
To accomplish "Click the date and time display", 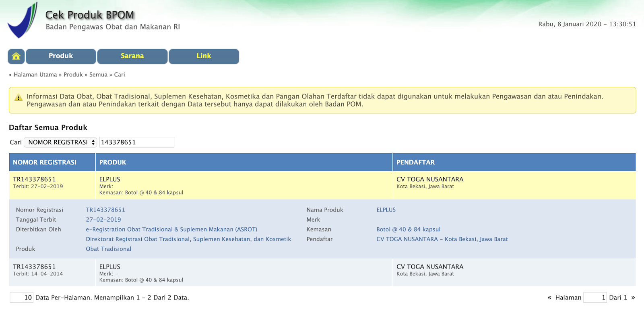I will point(587,24).
